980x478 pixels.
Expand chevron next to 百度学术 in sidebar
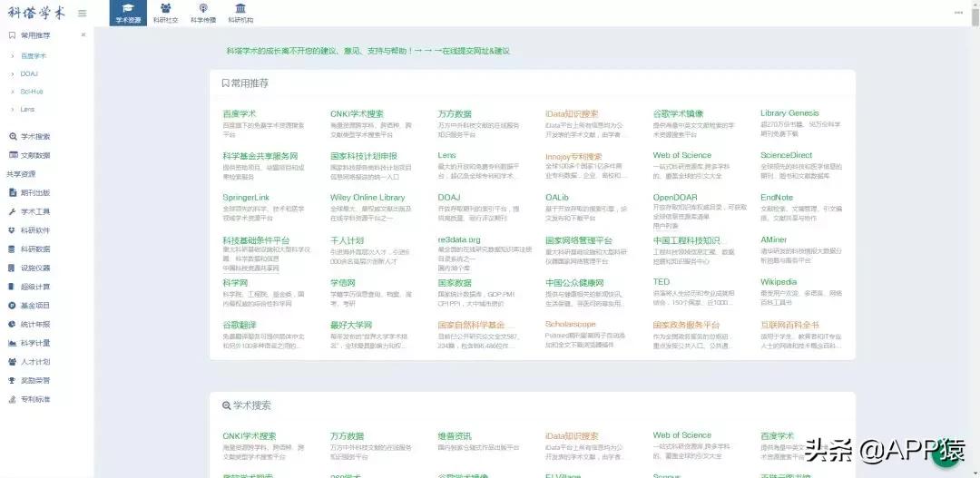13,56
